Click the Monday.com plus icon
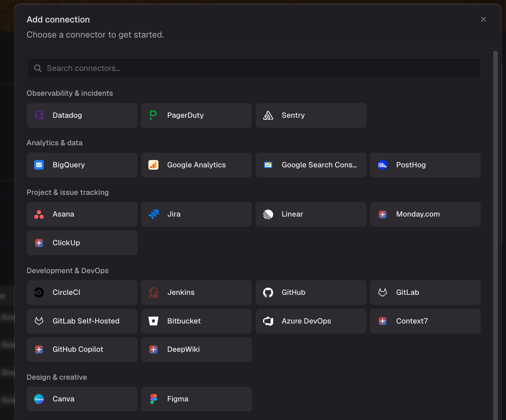 383,214
